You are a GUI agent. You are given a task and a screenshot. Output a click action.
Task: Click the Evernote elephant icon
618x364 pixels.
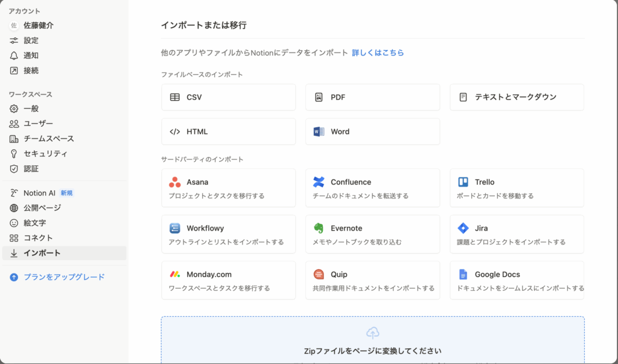tap(319, 228)
